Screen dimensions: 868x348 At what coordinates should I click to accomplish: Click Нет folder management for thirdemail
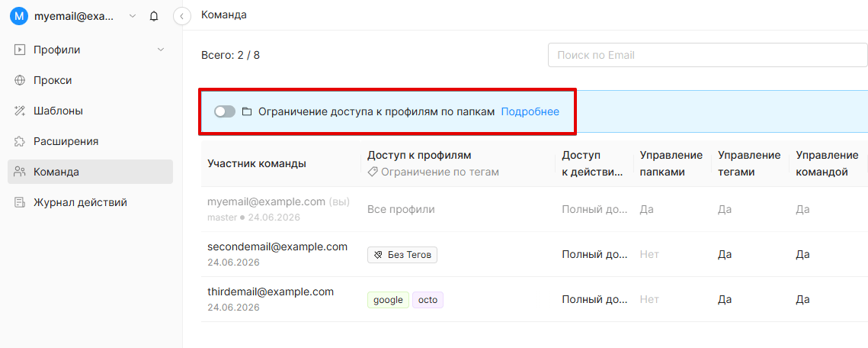pyautogui.click(x=649, y=299)
